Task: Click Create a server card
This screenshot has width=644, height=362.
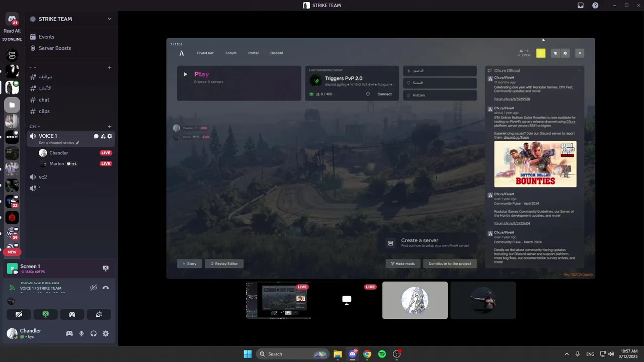Action: [431, 243]
